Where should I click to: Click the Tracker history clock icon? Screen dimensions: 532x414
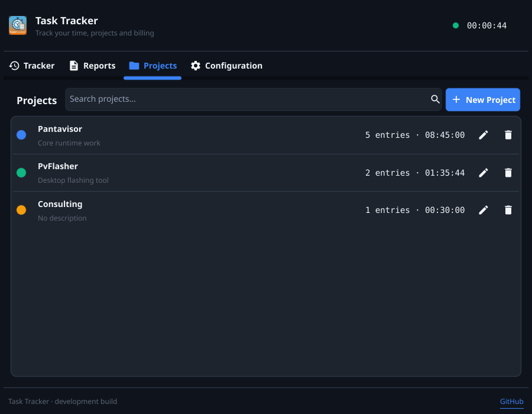tap(14, 66)
